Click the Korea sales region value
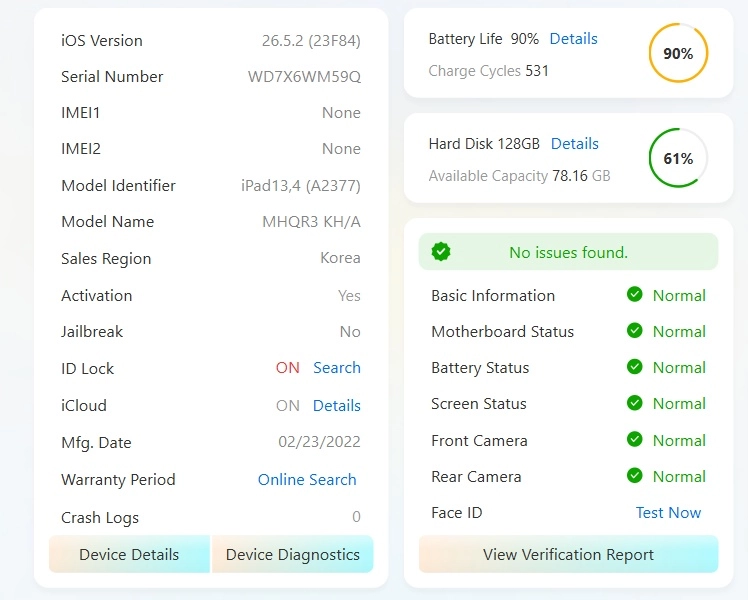This screenshot has height=600, width=748. coord(340,258)
